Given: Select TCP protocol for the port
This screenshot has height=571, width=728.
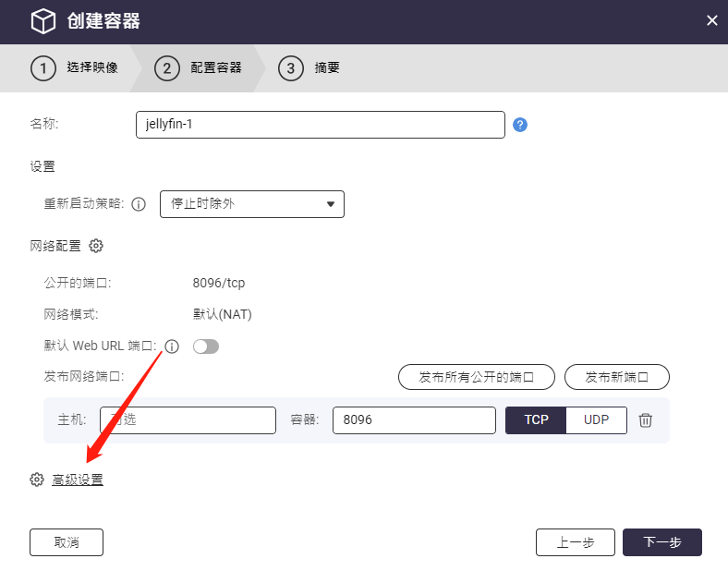Looking at the screenshot, I should coord(536,420).
